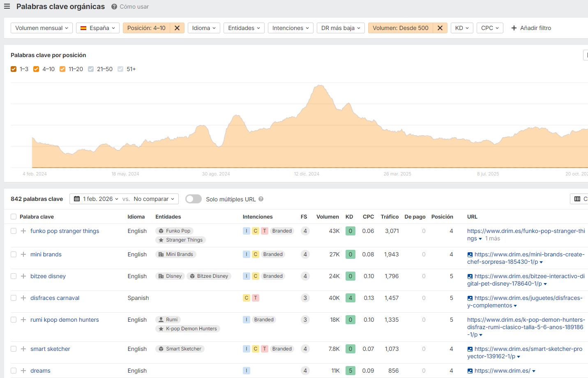Open the hamburger menu icon
The height and width of the screenshot is (378, 588).
(x=7, y=7)
